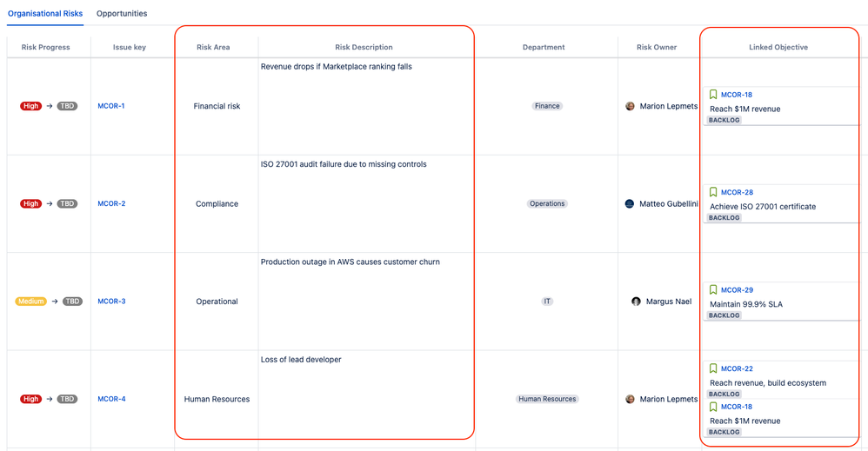Open issue key MCOR-4 link

[111, 399]
